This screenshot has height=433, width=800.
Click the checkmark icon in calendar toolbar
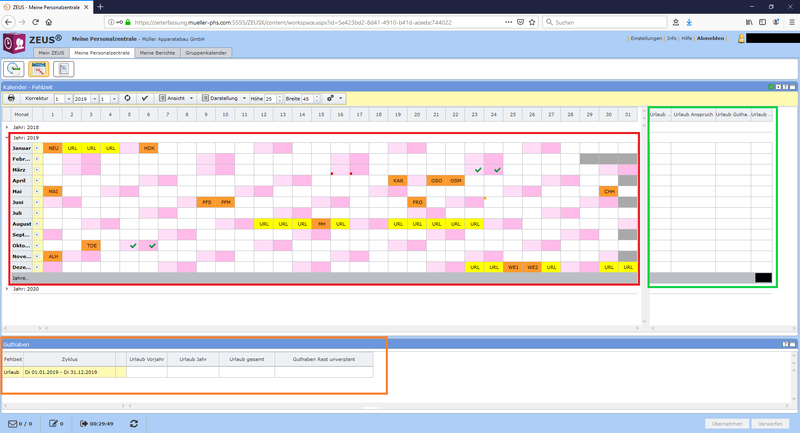tap(145, 99)
